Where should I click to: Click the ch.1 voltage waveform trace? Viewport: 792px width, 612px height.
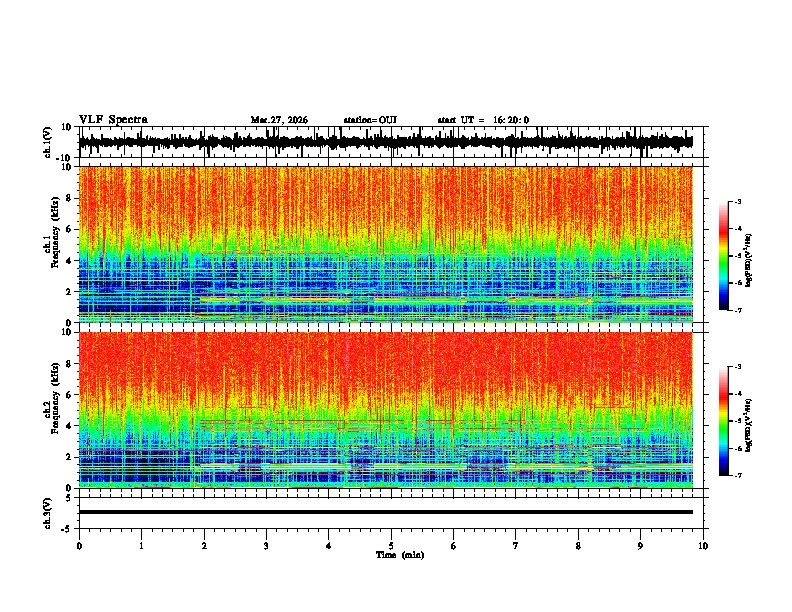385,142
